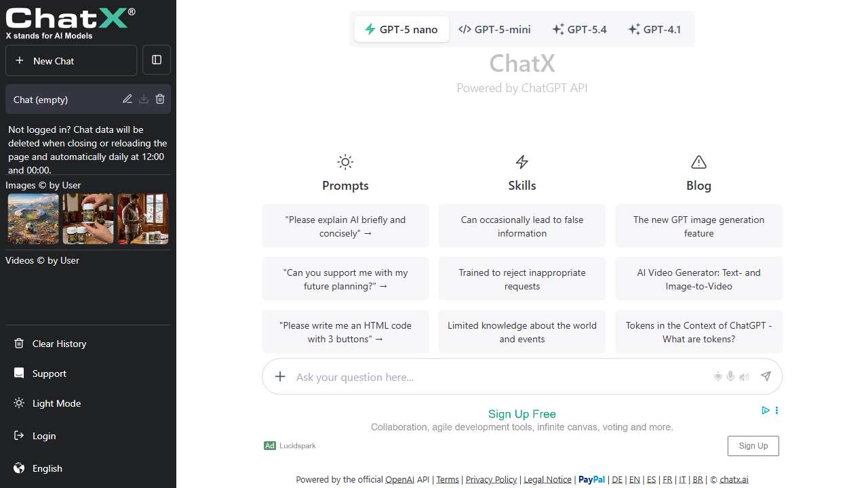Click the microphone voice input icon
Screen dimensions: 868x488
tap(730, 376)
